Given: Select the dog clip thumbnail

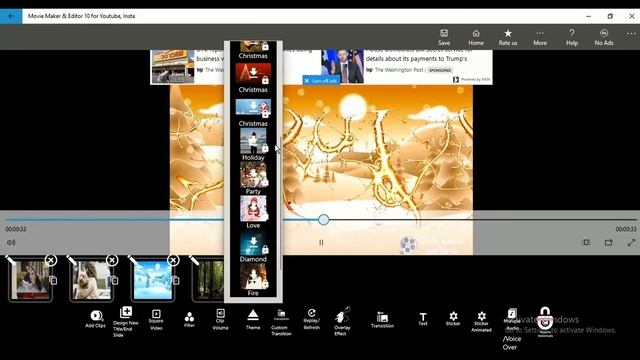Looking at the screenshot, I should click(91, 281).
